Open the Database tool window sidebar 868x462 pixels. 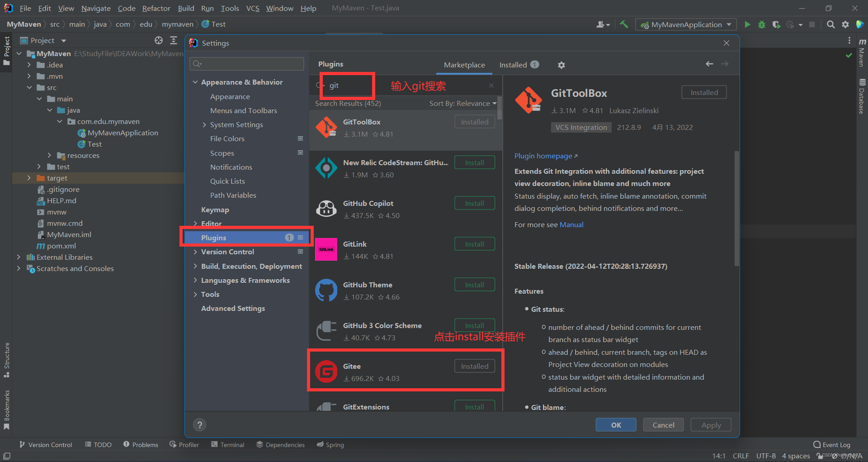click(x=862, y=96)
